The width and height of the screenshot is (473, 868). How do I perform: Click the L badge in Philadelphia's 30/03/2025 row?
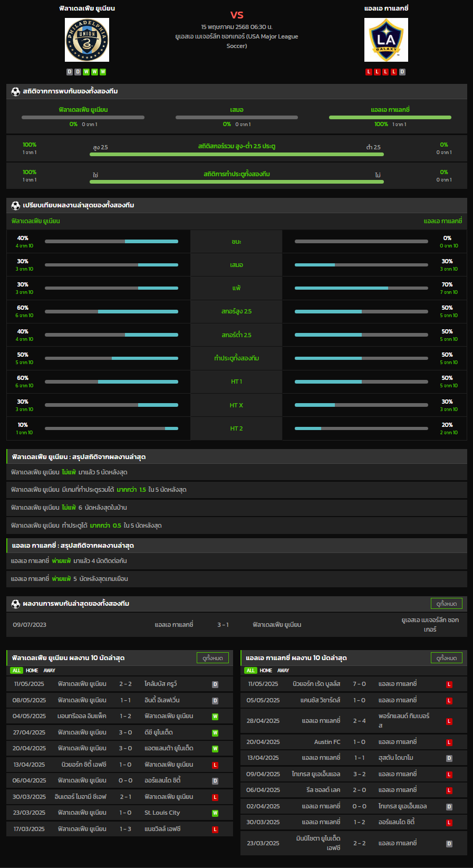pos(215,797)
